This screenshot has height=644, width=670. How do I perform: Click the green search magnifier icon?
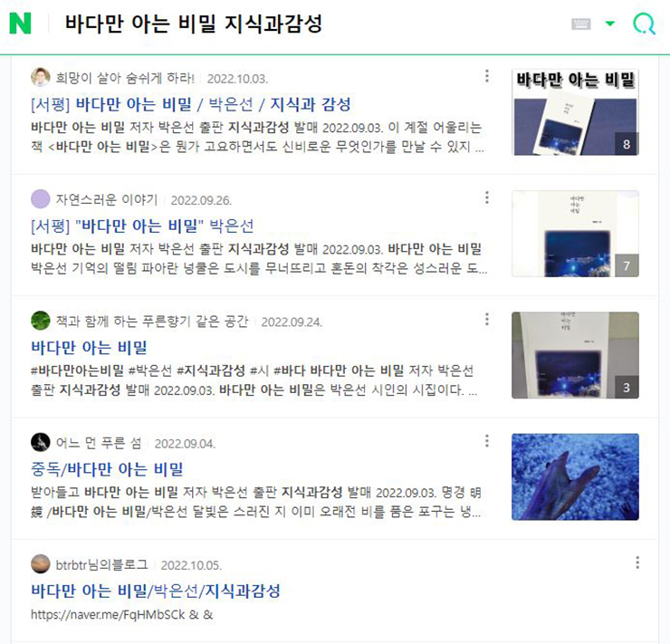coord(644,23)
